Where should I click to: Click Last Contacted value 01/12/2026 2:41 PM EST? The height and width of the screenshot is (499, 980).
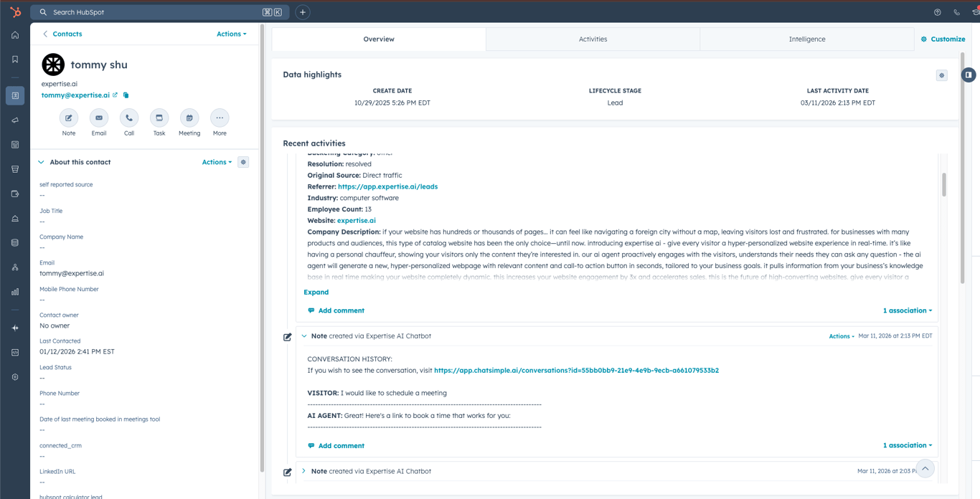click(x=77, y=351)
